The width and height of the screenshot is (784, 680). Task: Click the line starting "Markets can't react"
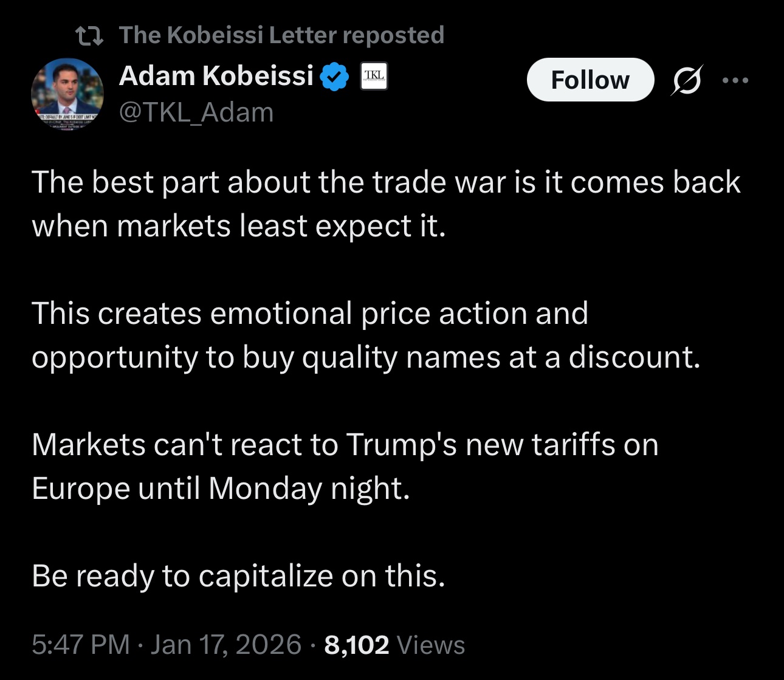(345, 445)
